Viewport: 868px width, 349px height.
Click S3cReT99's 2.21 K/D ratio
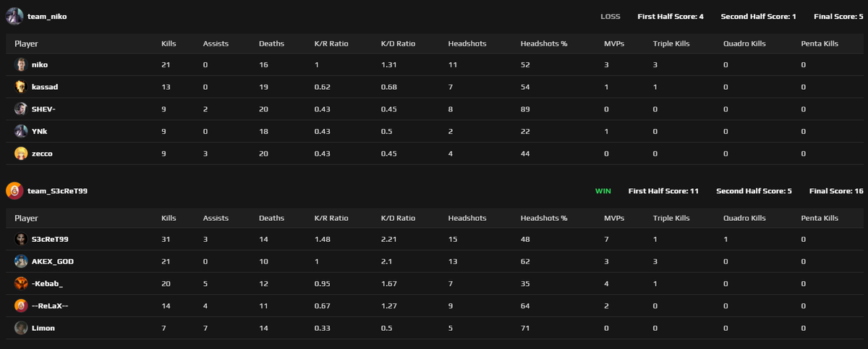click(388, 239)
